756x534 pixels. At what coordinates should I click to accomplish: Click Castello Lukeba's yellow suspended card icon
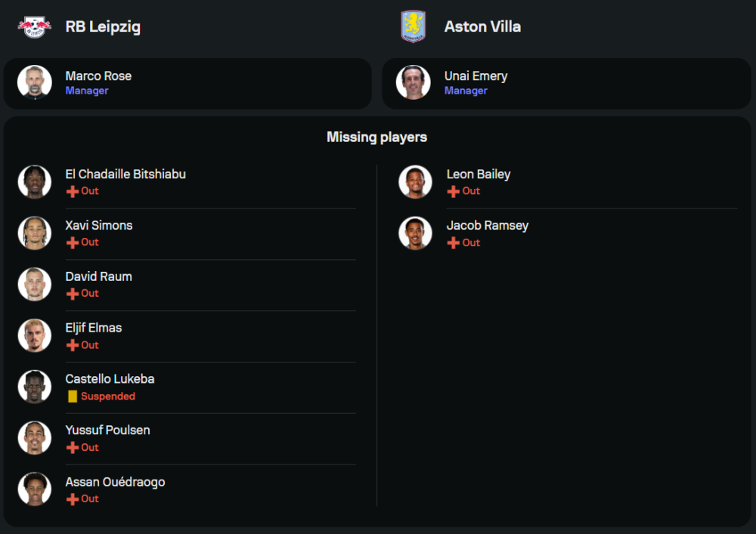coord(73,397)
